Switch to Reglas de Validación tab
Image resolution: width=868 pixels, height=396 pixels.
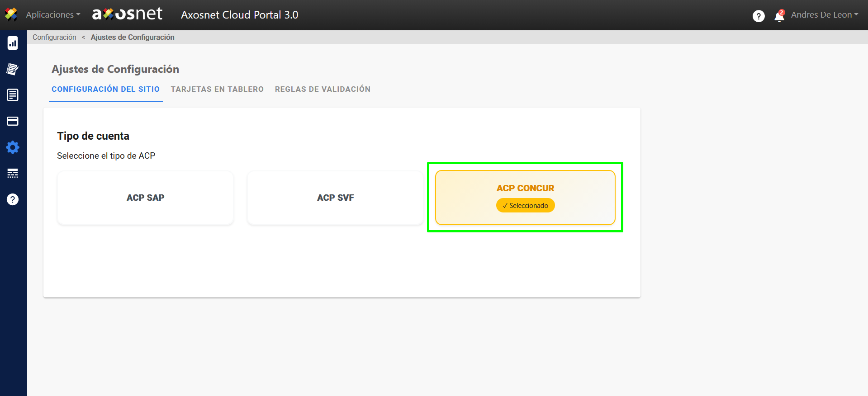pyautogui.click(x=323, y=89)
